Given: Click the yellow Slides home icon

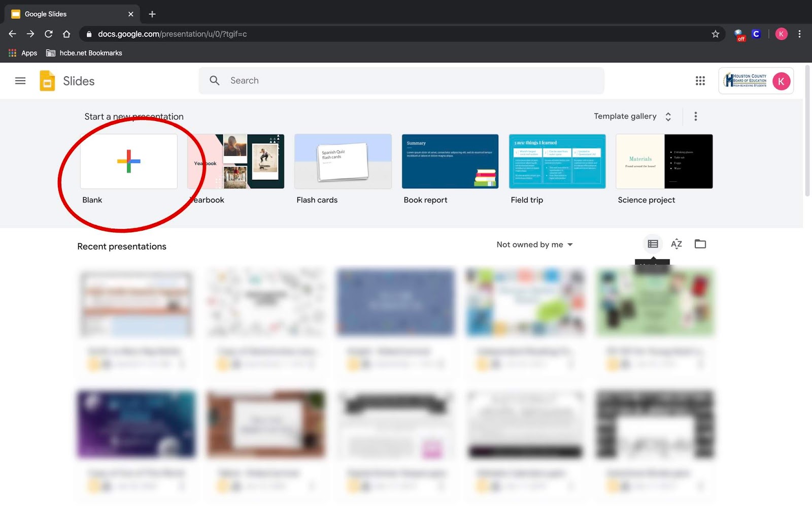Looking at the screenshot, I should tap(47, 81).
